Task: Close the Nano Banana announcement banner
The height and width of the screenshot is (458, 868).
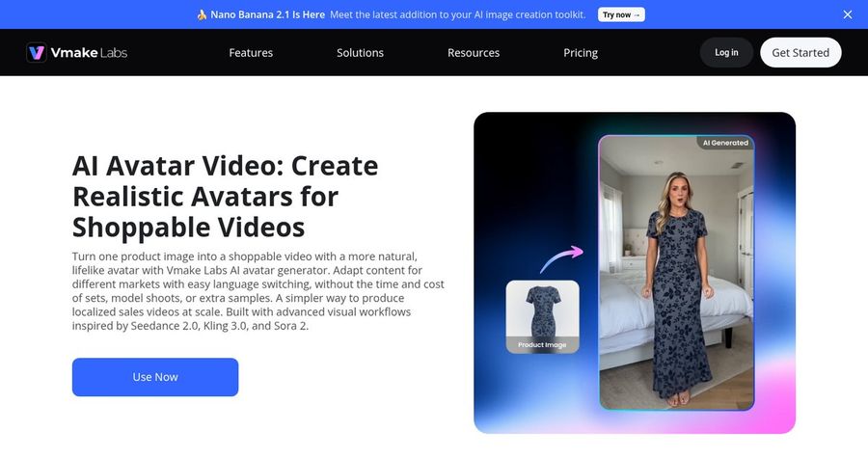Action: point(848,14)
